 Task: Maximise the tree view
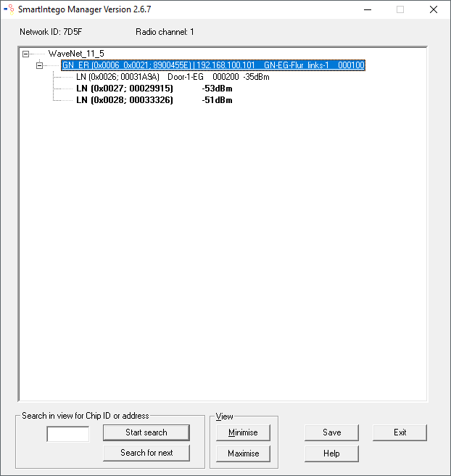tap(243, 454)
